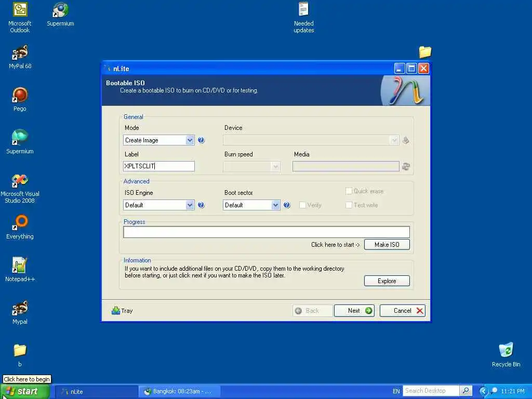Viewport: 532px width, 399px height.
Task: Click the magnifier tray icon near clock
Action: click(x=494, y=391)
